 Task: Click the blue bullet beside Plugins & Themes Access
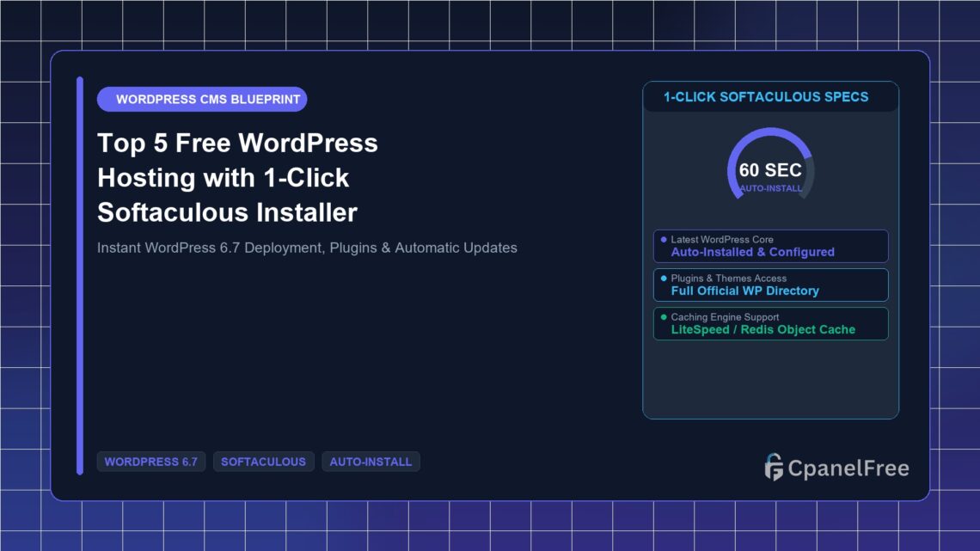[664, 278]
